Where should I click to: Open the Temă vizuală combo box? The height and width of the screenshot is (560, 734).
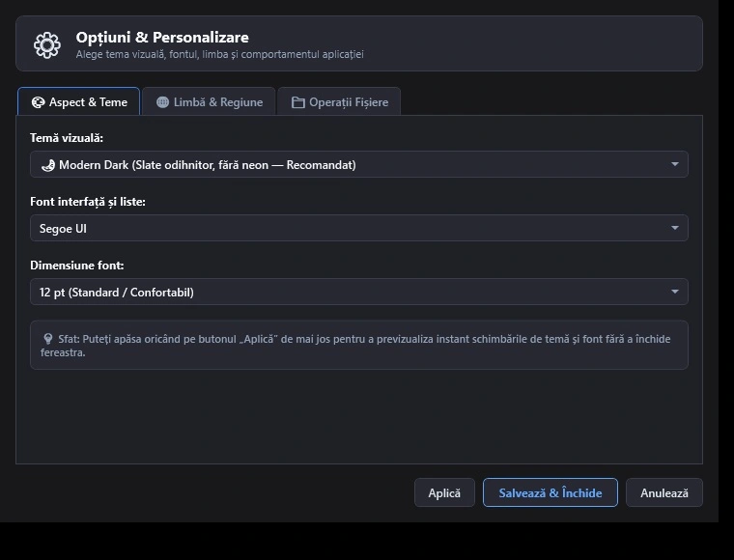tap(359, 164)
